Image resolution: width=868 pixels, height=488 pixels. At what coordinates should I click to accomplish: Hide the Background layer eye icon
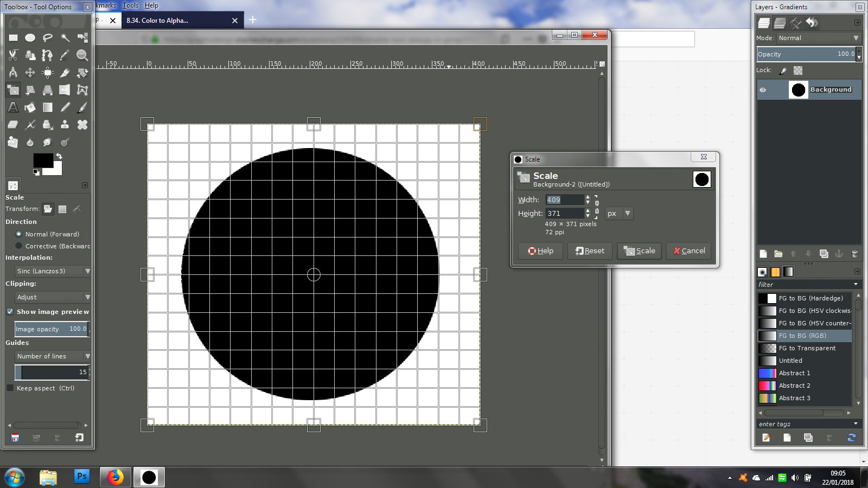[763, 90]
